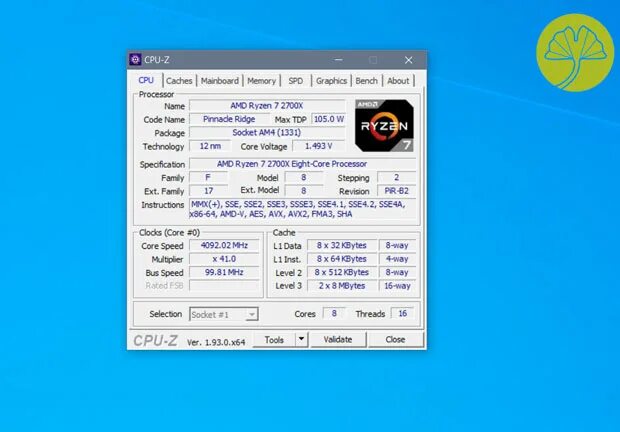Click the Multiplier value x 41.0

point(224,259)
